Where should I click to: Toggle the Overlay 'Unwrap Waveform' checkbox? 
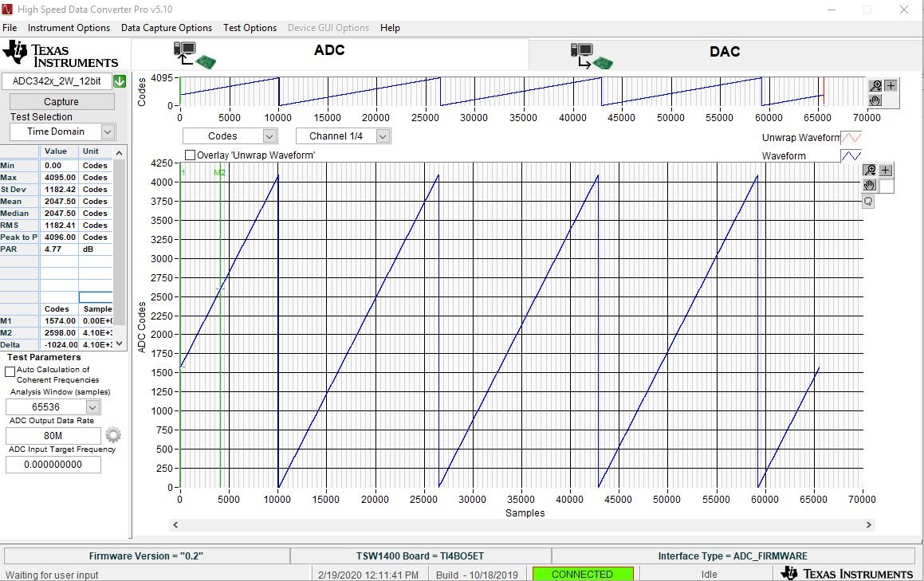[191, 155]
